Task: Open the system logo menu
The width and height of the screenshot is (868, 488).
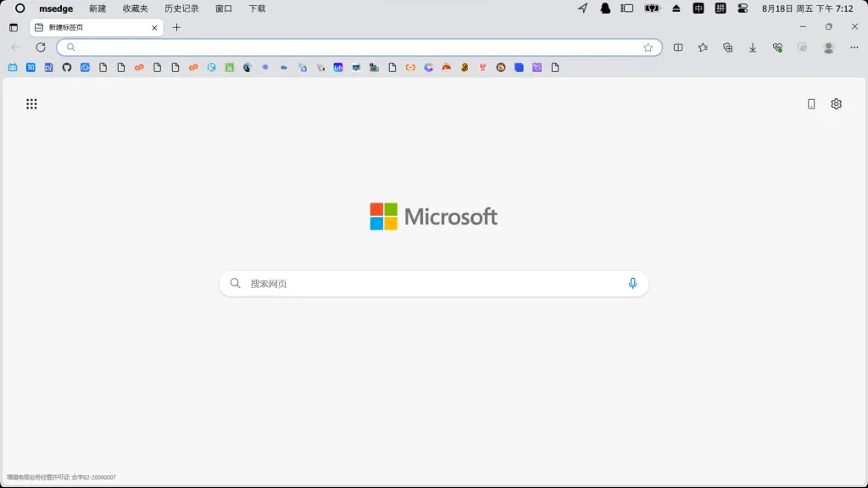Action: 20,8
